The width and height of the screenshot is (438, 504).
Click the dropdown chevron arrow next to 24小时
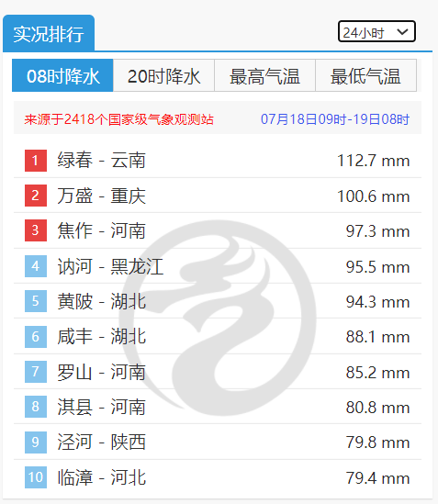[402, 31]
